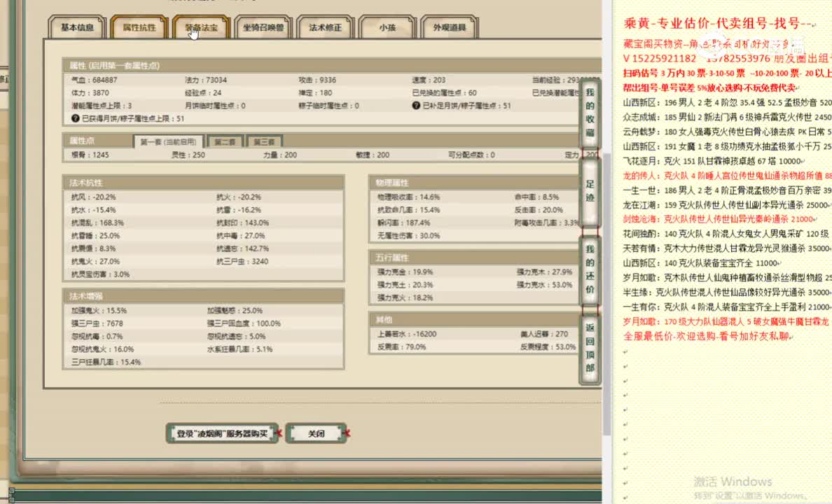Switch to the 属性抗性 tab
The height and width of the screenshot is (504, 832).
(x=139, y=27)
